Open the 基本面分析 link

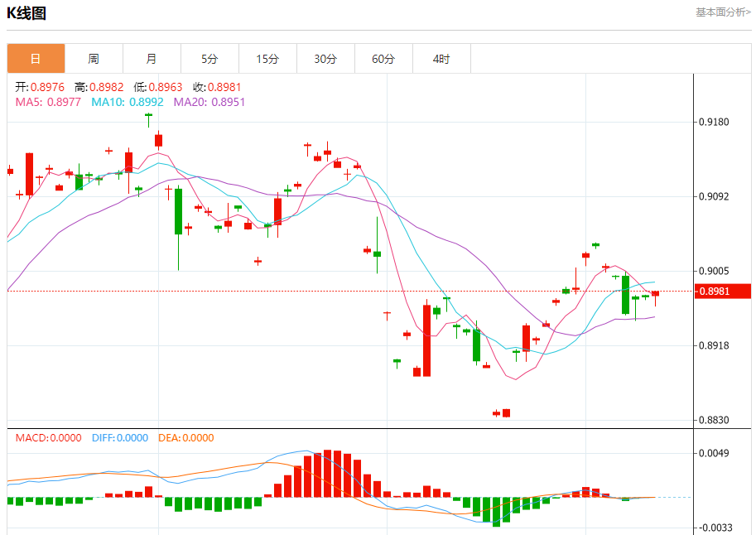click(x=723, y=12)
